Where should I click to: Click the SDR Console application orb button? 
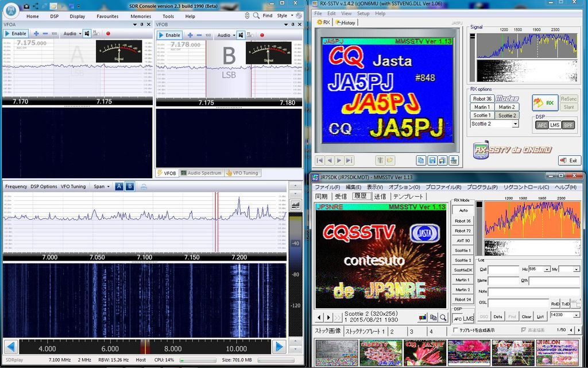click(11, 10)
